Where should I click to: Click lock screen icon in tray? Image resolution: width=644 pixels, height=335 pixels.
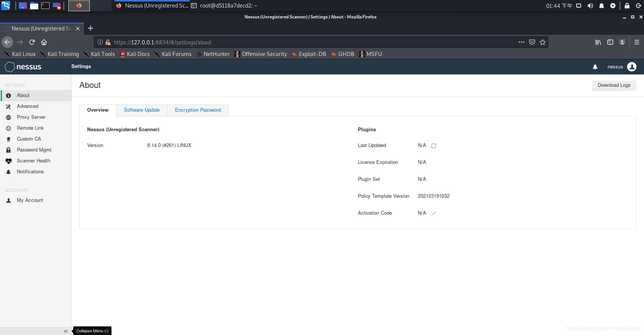pyautogui.click(x=627, y=6)
